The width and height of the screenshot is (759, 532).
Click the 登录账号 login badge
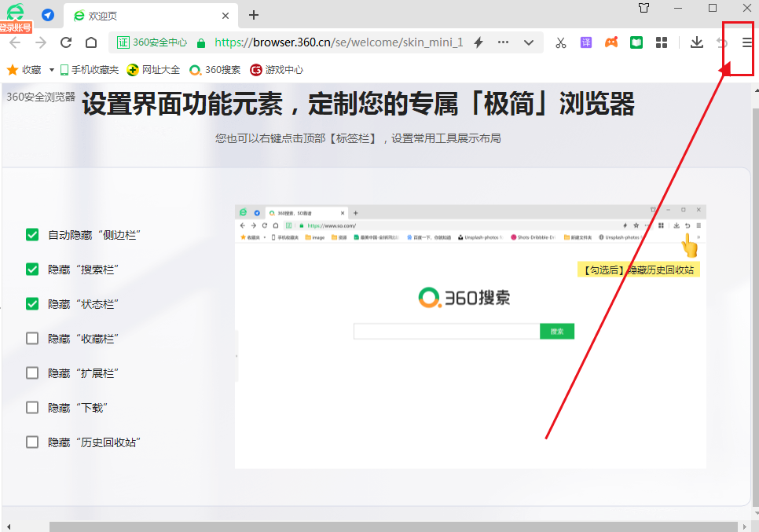point(16,28)
